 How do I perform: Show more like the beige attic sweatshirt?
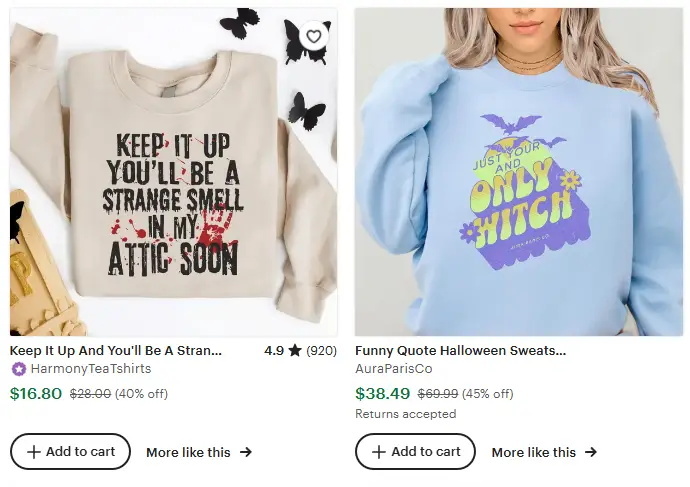(188, 452)
